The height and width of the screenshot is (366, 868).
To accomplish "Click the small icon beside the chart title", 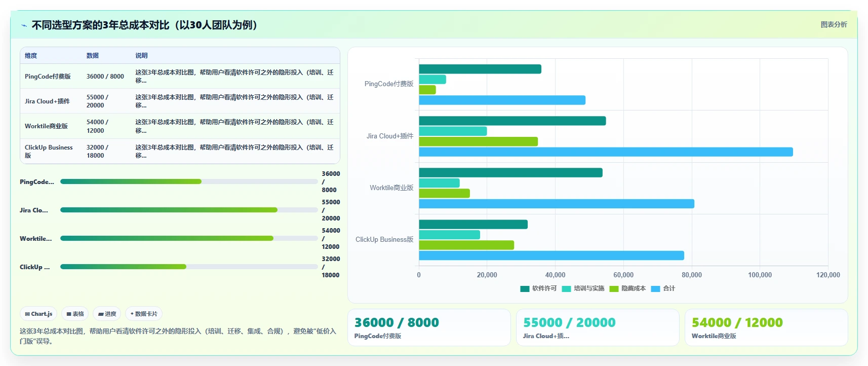I will pyautogui.click(x=24, y=25).
